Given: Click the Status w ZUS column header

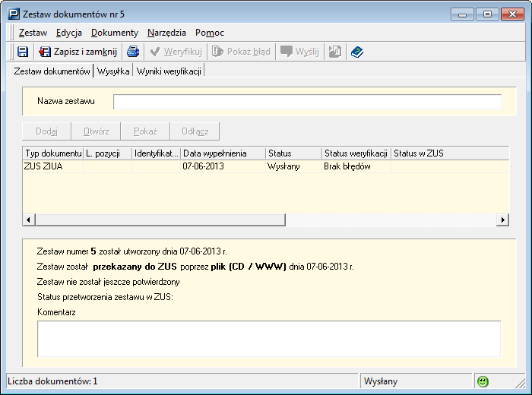Looking at the screenshot, I should (x=450, y=153).
